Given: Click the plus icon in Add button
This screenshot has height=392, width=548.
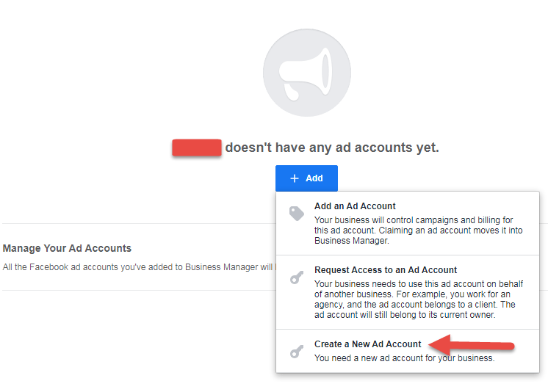Looking at the screenshot, I should coord(295,178).
